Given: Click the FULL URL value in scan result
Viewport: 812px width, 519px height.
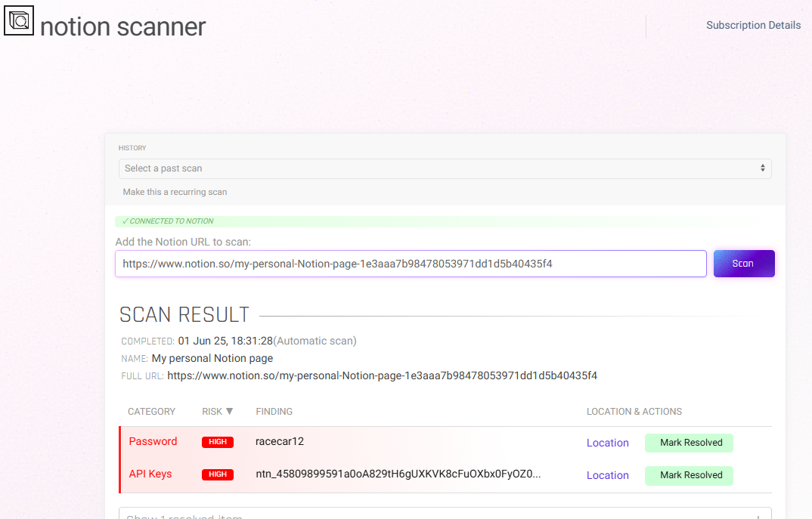Looking at the screenshot, I should (x=382, y=375).
